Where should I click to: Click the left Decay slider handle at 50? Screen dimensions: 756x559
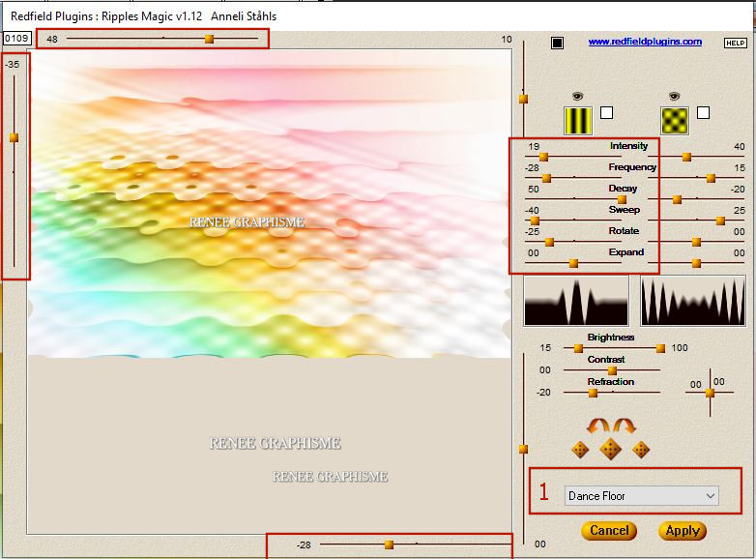622,199
